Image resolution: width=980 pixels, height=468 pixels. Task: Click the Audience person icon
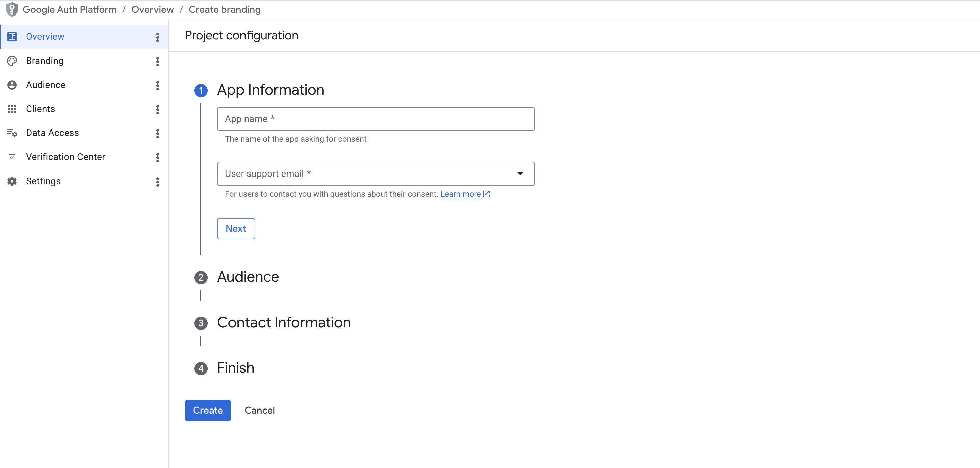tap(12, 85)
